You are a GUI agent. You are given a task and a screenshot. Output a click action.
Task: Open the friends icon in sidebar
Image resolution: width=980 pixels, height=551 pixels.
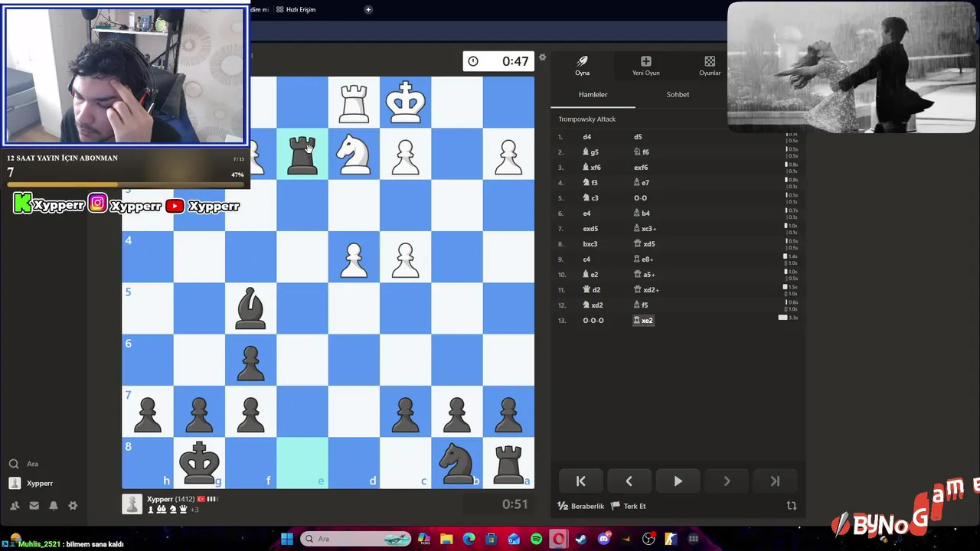click(14, 506)
